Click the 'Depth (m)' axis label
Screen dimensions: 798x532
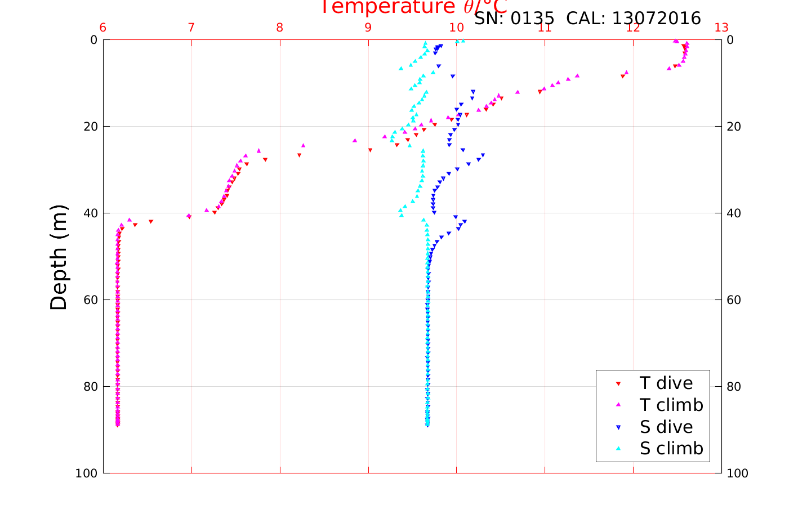59,257
